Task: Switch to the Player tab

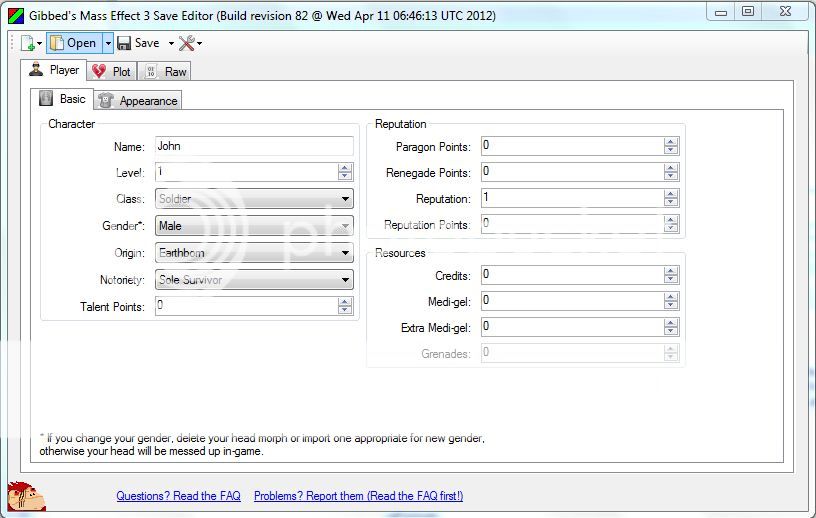Action: pos(54,70)
